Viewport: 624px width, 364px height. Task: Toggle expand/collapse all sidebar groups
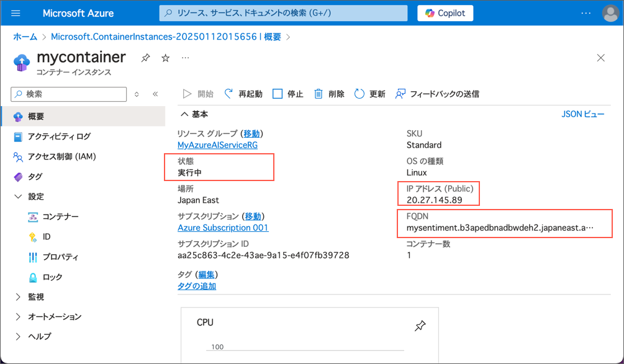(137, 94)
